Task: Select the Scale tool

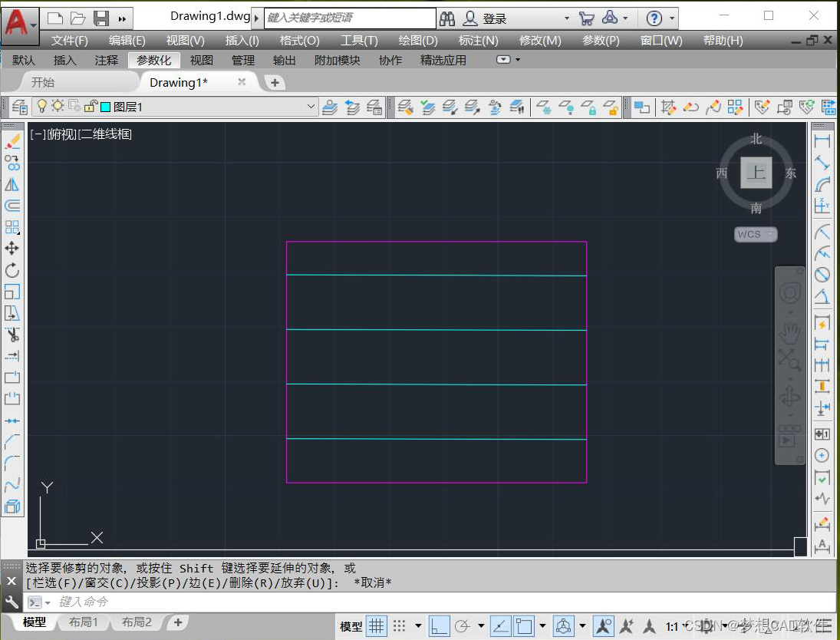Action: [12, 292]
